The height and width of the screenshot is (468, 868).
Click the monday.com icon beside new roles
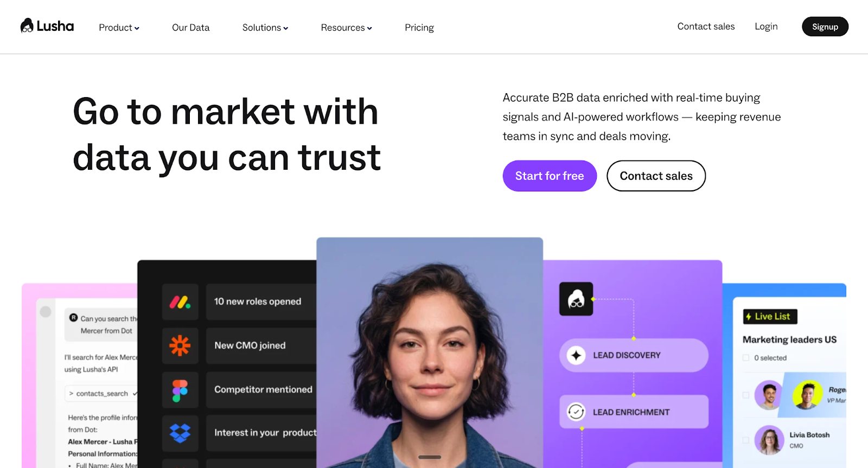[x=180, y=302]
